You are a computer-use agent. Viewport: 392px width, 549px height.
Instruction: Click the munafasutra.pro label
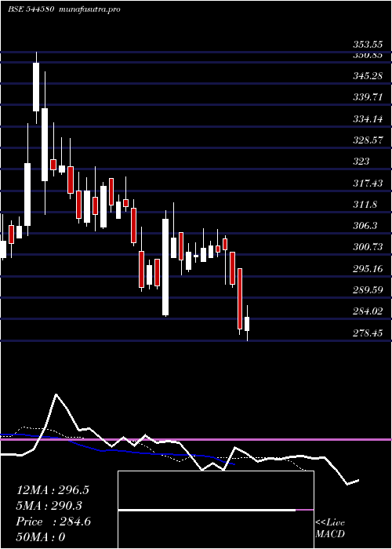click(x=90, y=9)
